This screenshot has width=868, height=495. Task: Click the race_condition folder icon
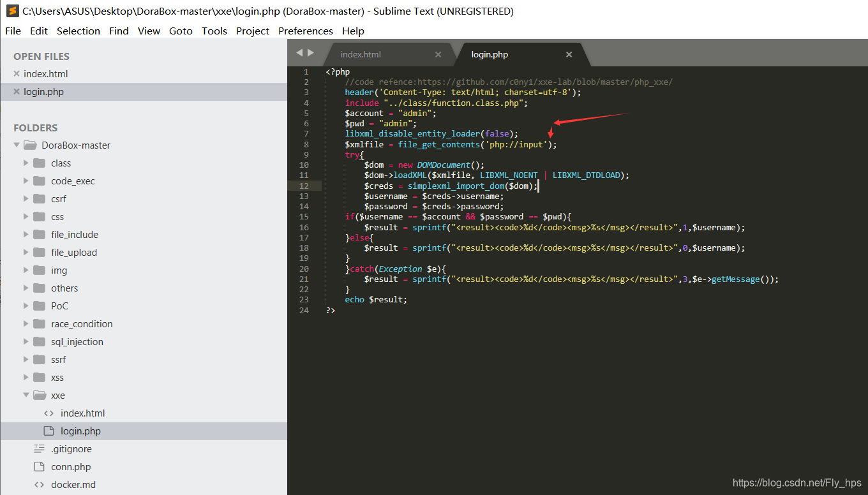tap(40, 324)
